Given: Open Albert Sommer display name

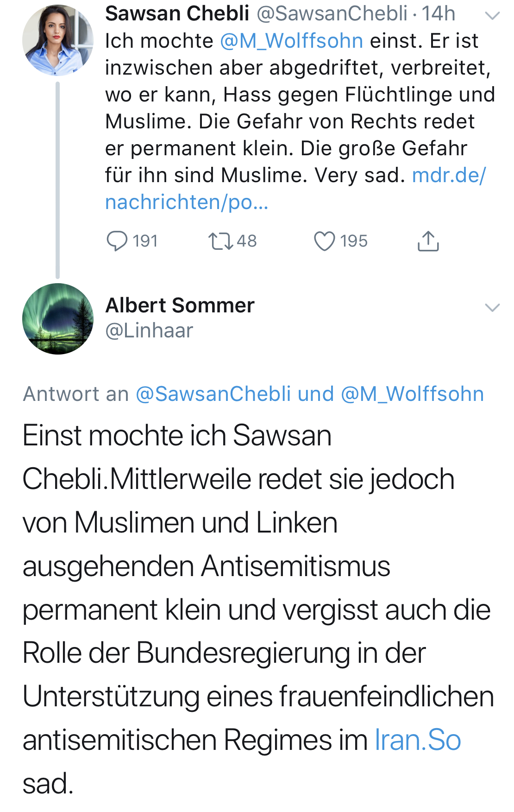Looking at the screenshot, I should [x=180, y=305].
